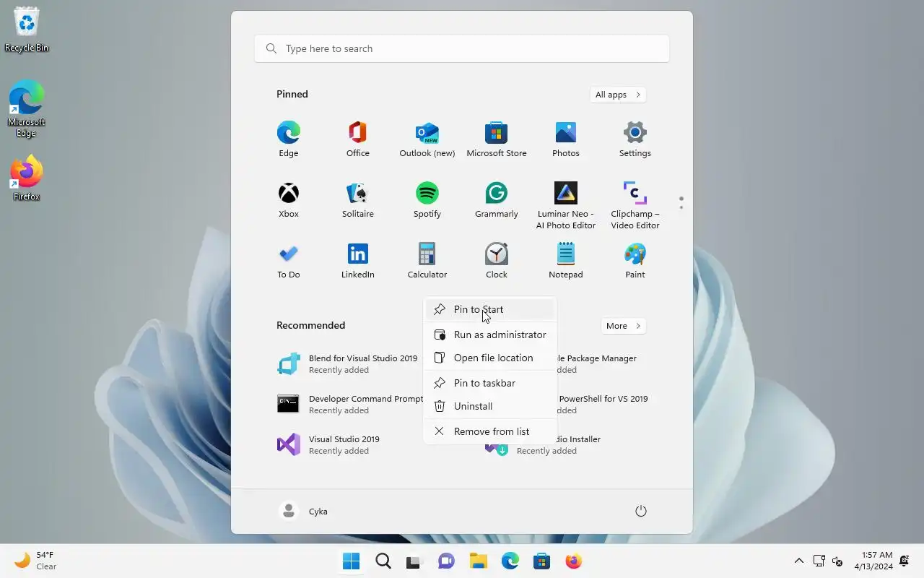Open Recycle Bin on desktop
Screen dimensions: 924x578
tap(27, 30)
